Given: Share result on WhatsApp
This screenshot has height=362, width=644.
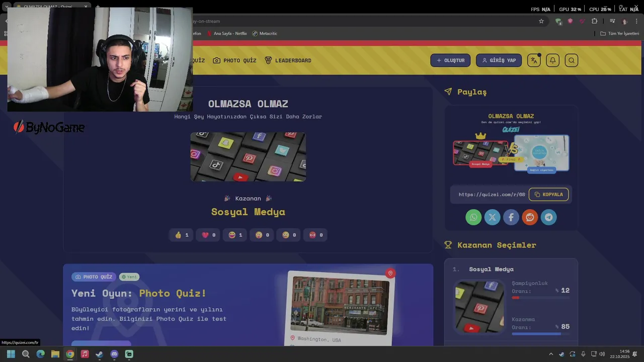Looking at the screenshot, I should [x=473, y=217].
